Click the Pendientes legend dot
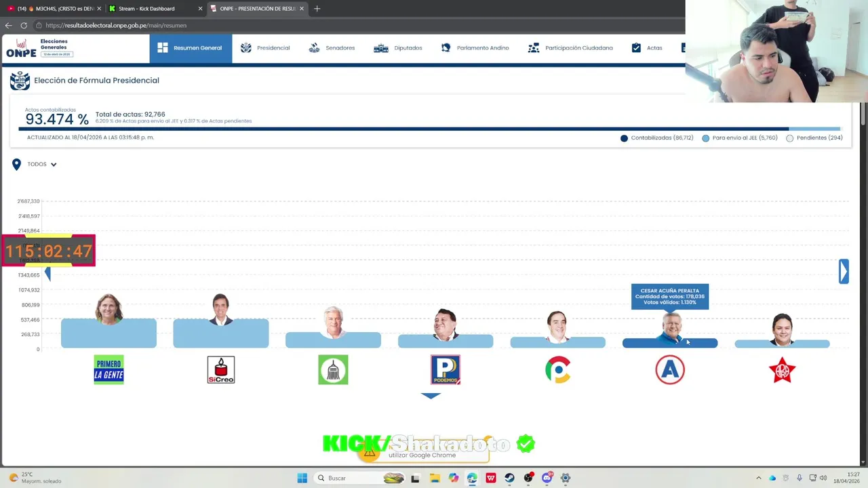The height and width of the screenshot is (488, 868). [789, 138]
